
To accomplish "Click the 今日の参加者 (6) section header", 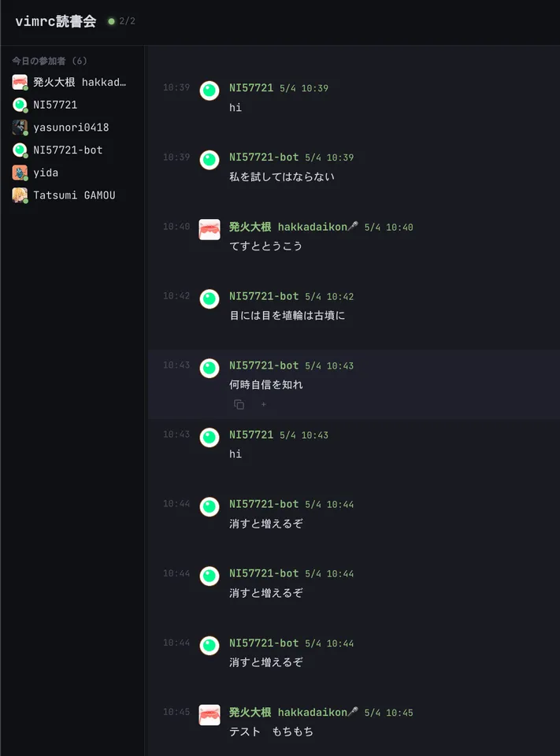I will click(x=49, y=61).
